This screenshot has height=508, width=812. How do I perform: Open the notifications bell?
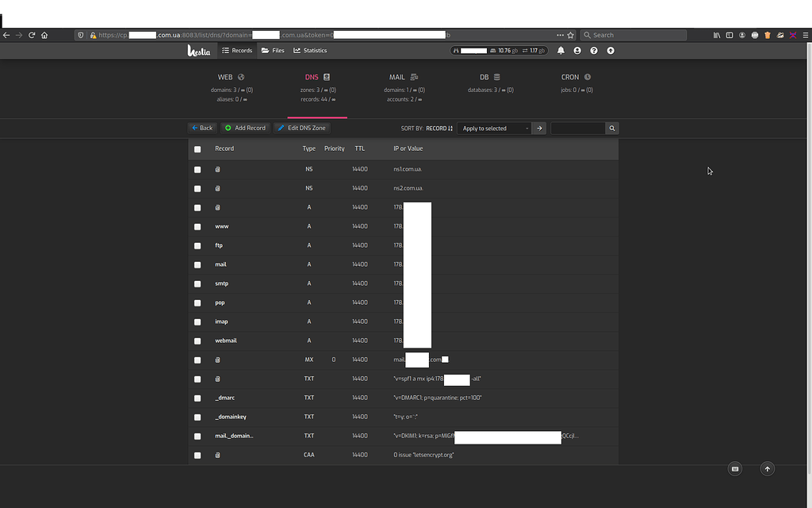tap(561, 50)
